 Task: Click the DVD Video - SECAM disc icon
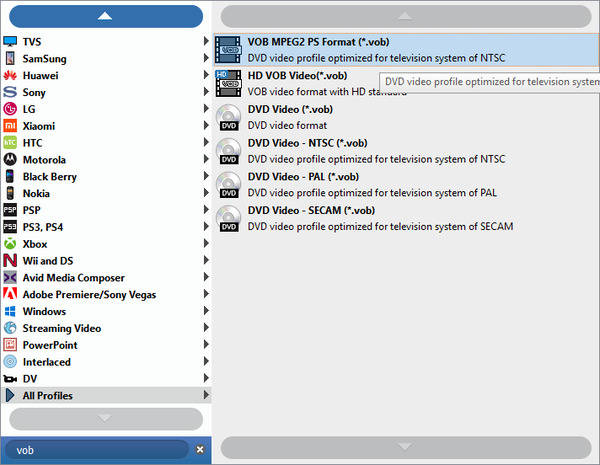pyautogui.click(x=228, y=219)
